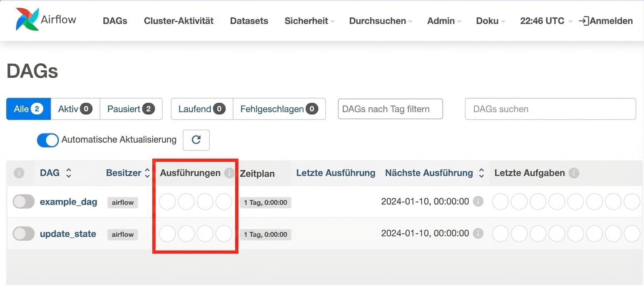Click info icon in the first header column

(x=19, y=173)
